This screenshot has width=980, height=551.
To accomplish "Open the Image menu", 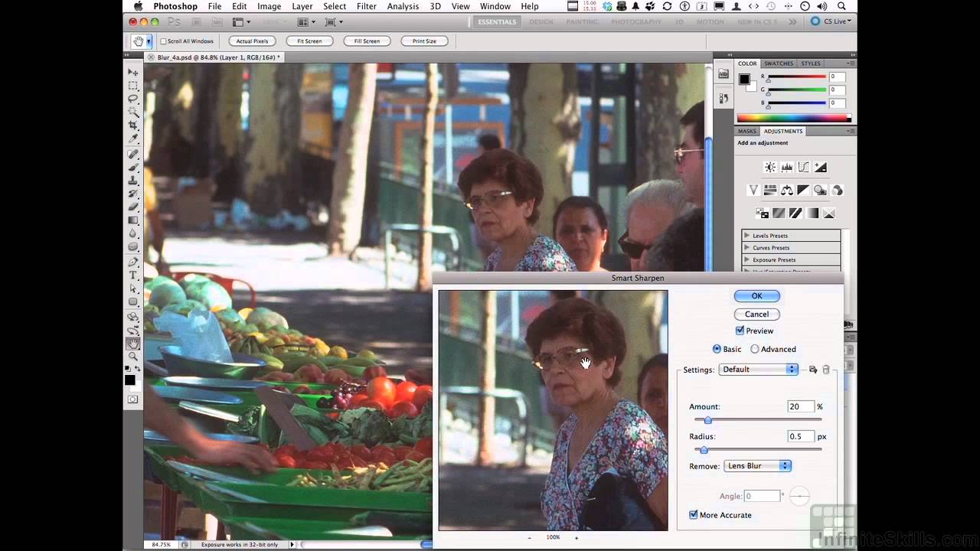I will tap(269, 6).
